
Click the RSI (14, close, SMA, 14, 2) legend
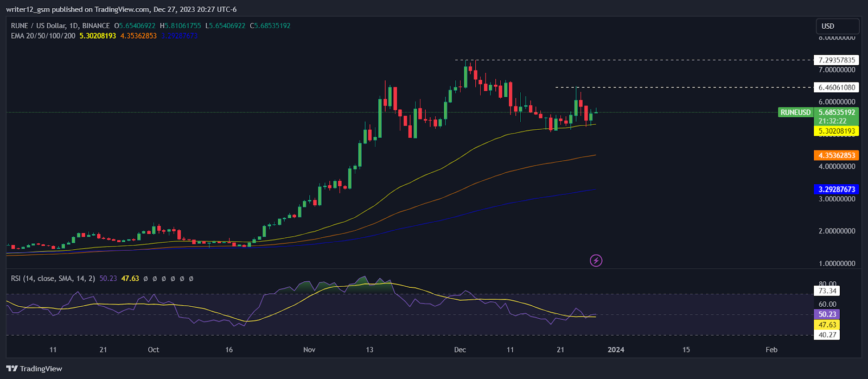[x=53, y=279]
